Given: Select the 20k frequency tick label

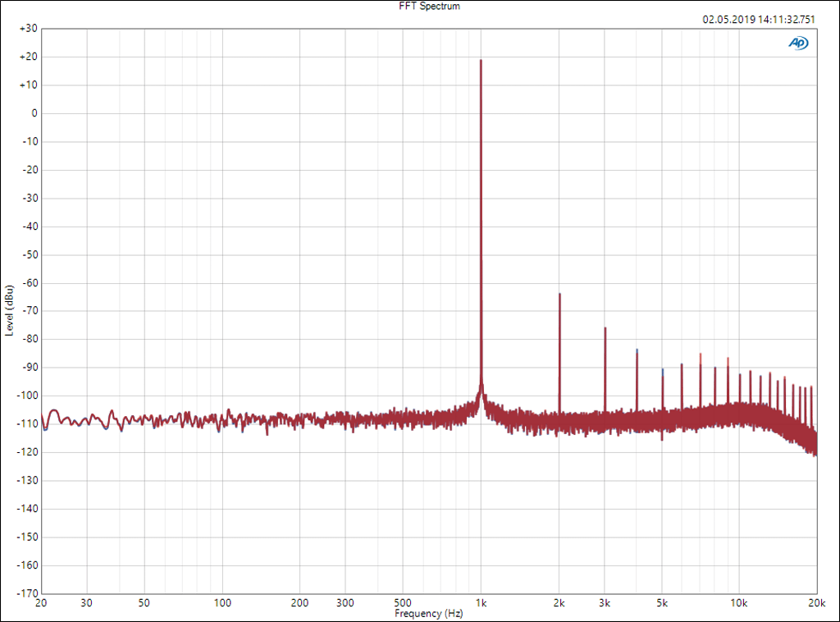Looking at the screenshot, I should coord(816,603).
